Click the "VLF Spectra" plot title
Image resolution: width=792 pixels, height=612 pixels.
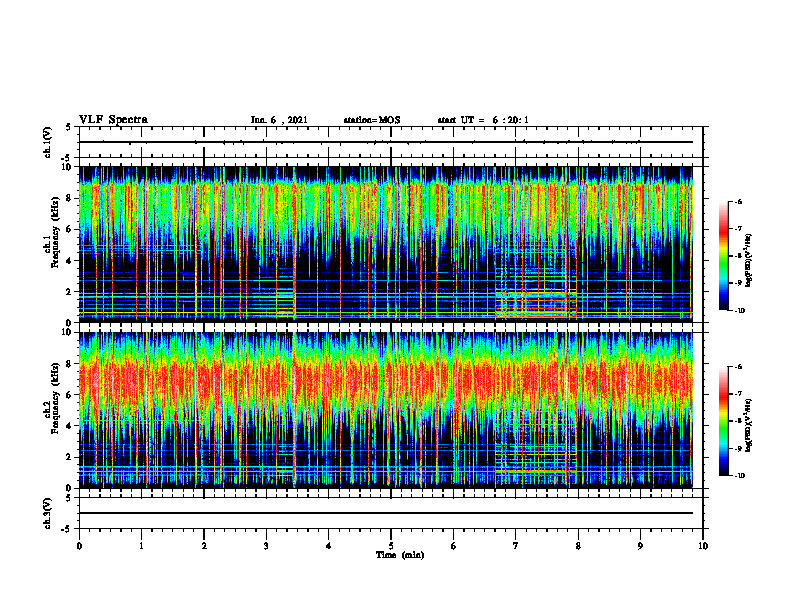[113, 120]
